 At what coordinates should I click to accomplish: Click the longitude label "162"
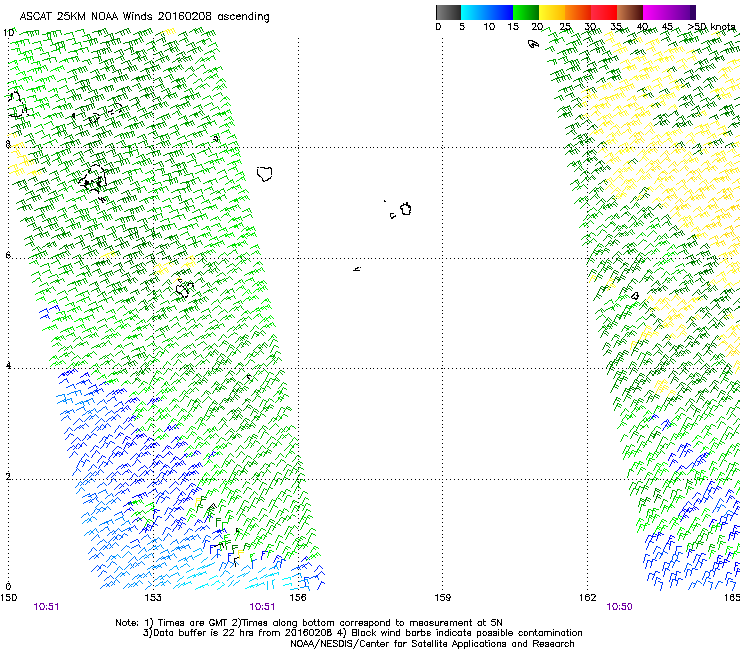(x=588, y=598)
